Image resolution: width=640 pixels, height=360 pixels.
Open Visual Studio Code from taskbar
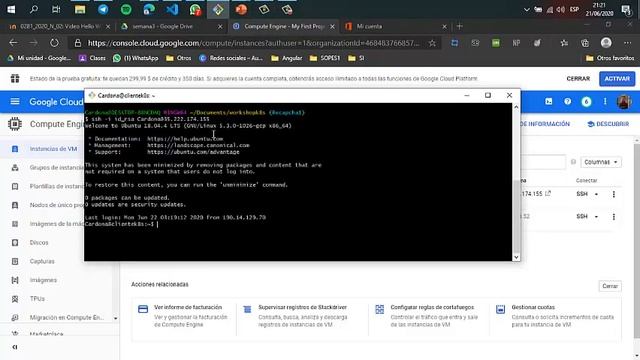172,9
